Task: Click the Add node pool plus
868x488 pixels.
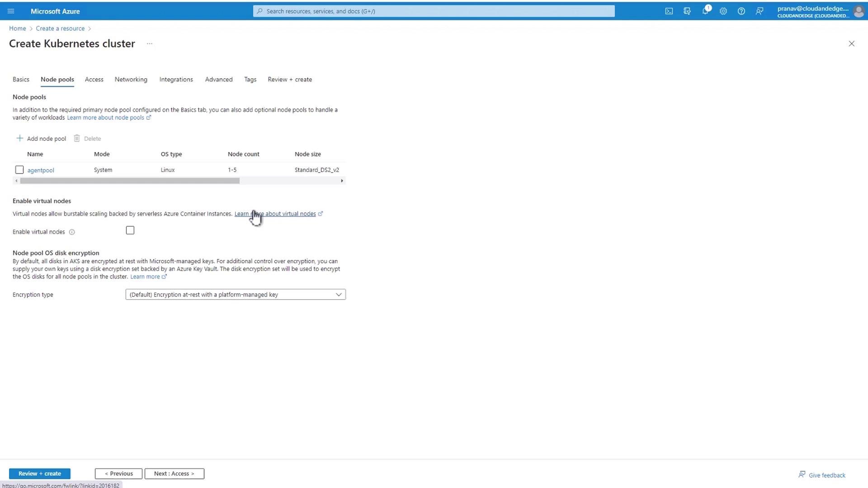Action: click(x=19, y=138)
